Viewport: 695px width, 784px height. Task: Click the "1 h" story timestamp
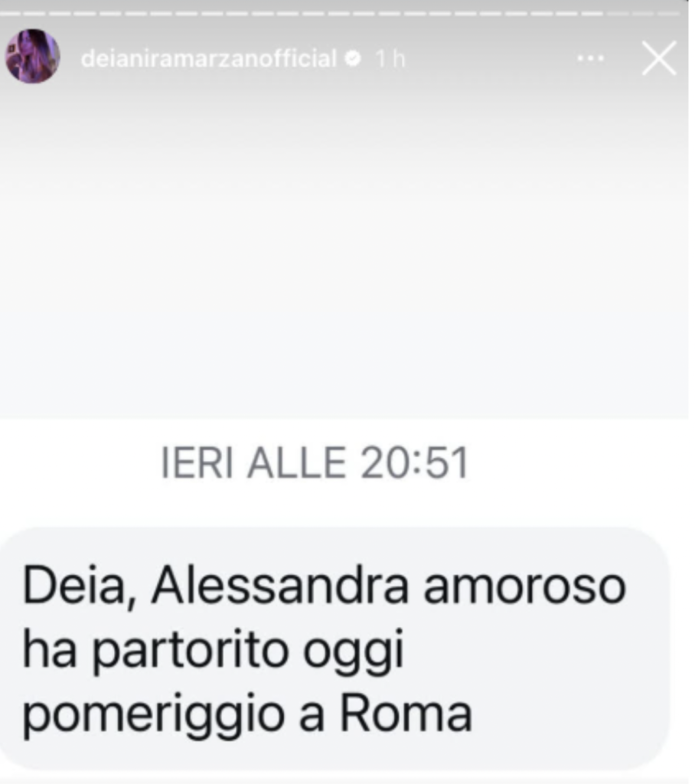pyautogui.click(x=390, y=59)
